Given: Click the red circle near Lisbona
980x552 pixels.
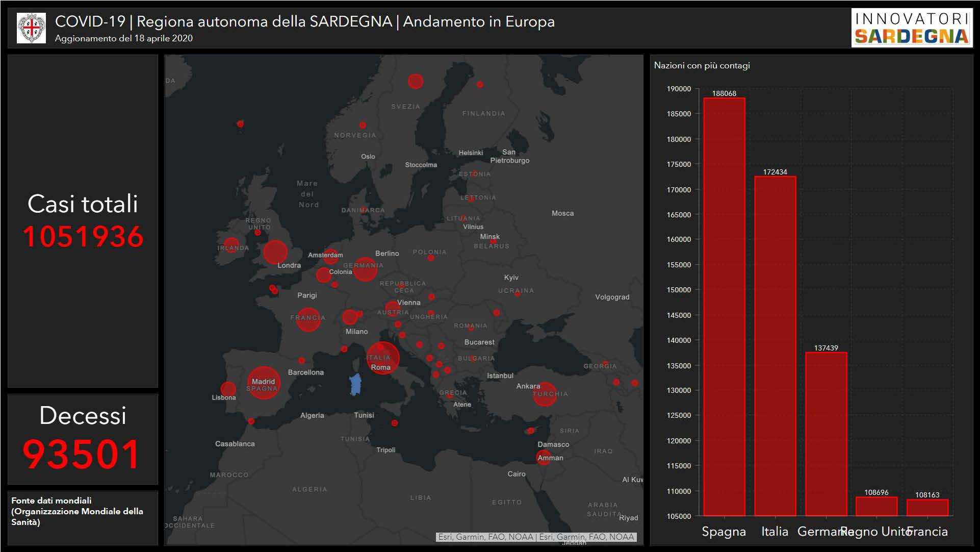Looking at the screenshot, I should (x=228, y=389).
